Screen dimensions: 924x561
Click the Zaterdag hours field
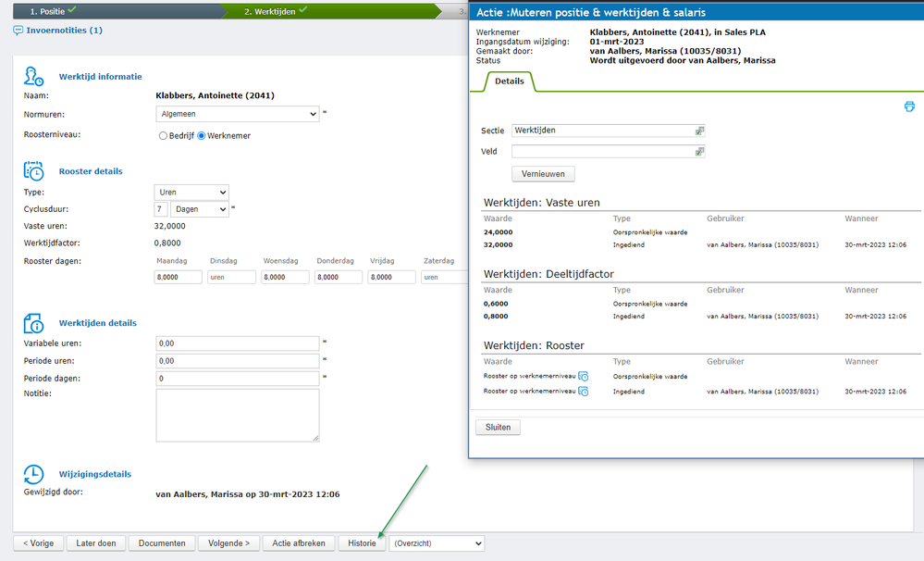click(x=445, y=277)
